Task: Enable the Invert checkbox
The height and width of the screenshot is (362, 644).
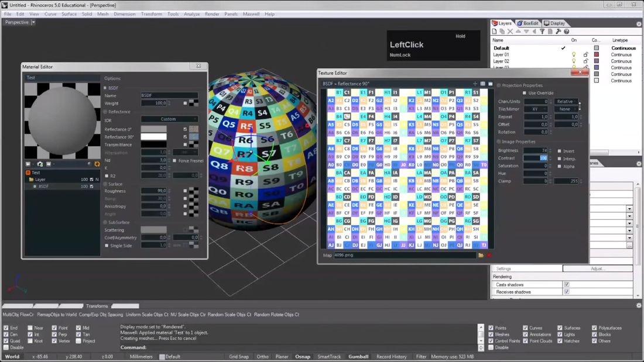Action: click(559, 151)
